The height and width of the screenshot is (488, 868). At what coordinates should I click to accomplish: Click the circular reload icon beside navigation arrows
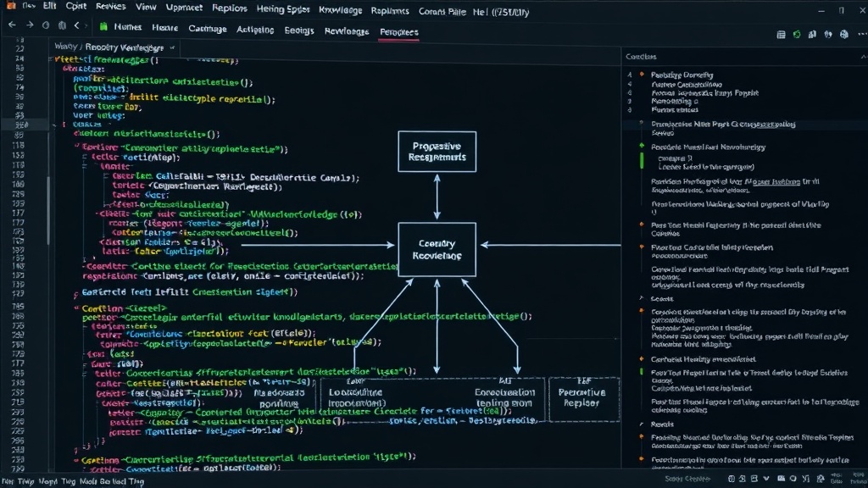pyautogui.click(x=46, y=25)
